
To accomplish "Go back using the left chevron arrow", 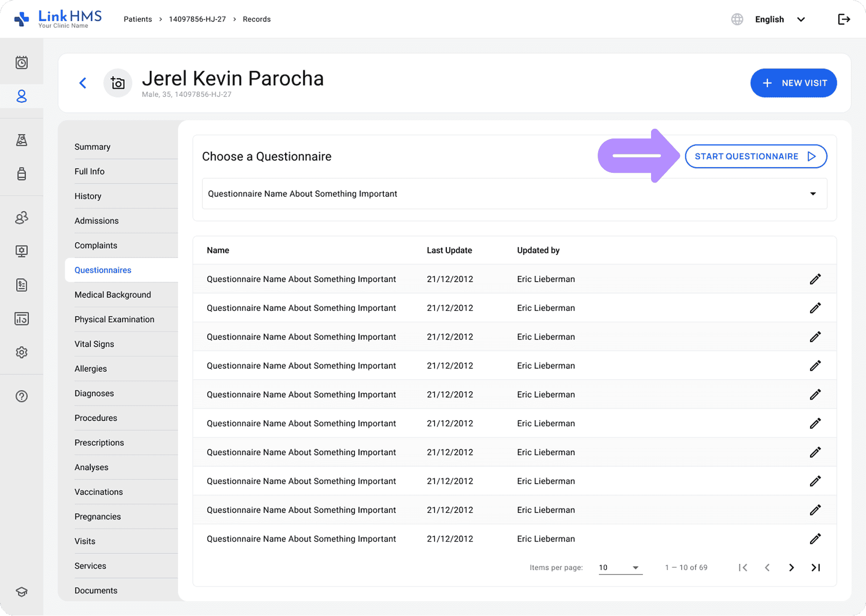I will coord(83,83).
